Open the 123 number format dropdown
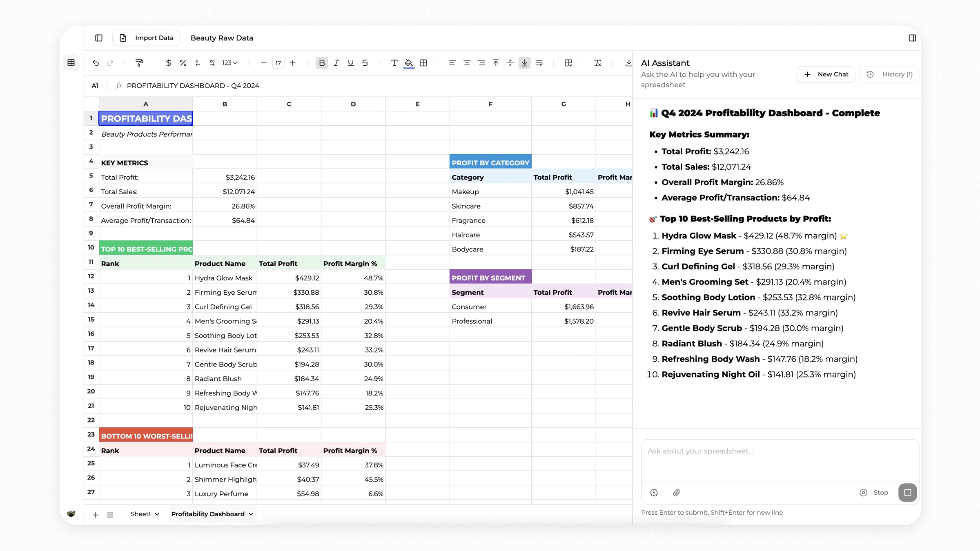This screenshot has height=551, width=980. click(229, 63)
